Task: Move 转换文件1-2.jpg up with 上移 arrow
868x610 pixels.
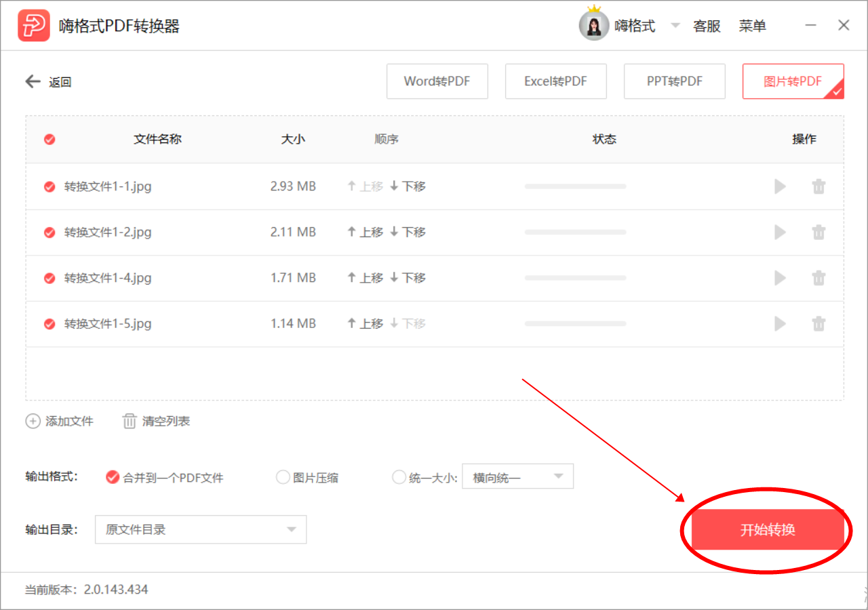Action: click(364, 232)
